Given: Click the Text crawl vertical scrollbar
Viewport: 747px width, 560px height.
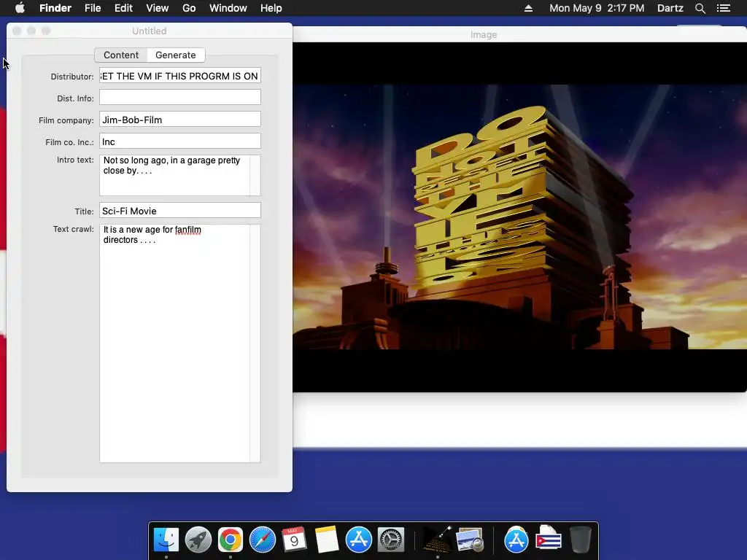Looking at the screenshot, I should (255, 343).
